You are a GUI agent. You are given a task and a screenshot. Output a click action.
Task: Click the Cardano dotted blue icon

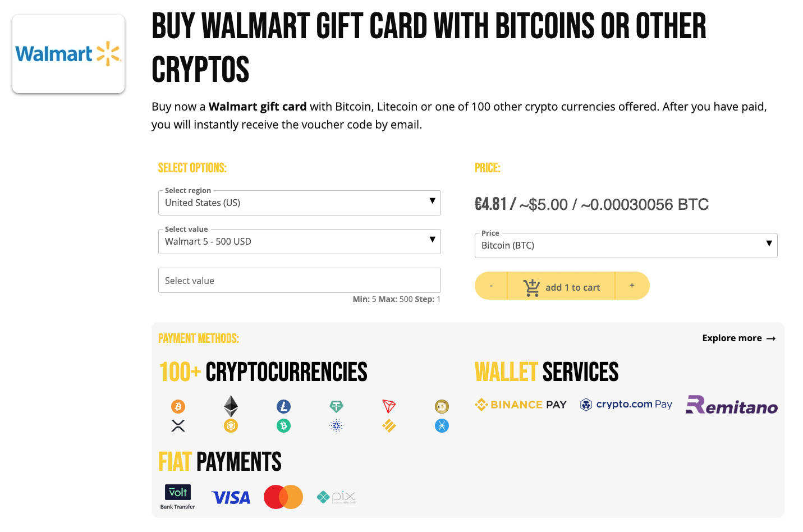pyautogui.click(x=336, y=426)
